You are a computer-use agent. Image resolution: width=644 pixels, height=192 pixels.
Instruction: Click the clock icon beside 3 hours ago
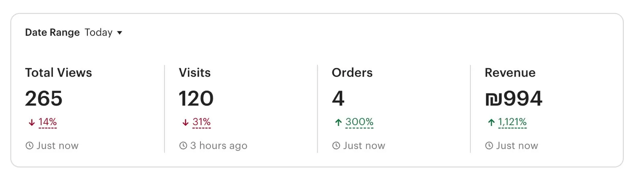coord(183,146)
